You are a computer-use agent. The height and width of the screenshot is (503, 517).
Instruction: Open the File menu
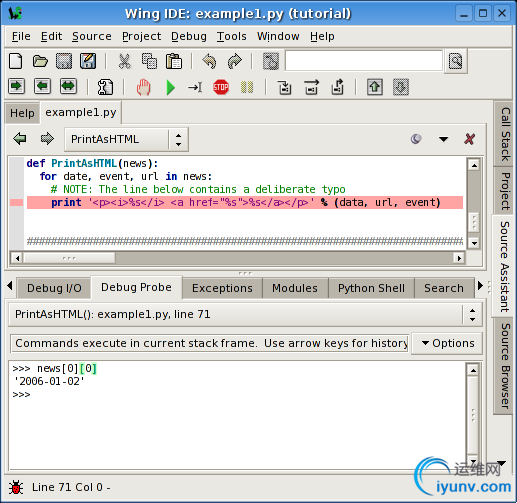[x=21, y=36]
